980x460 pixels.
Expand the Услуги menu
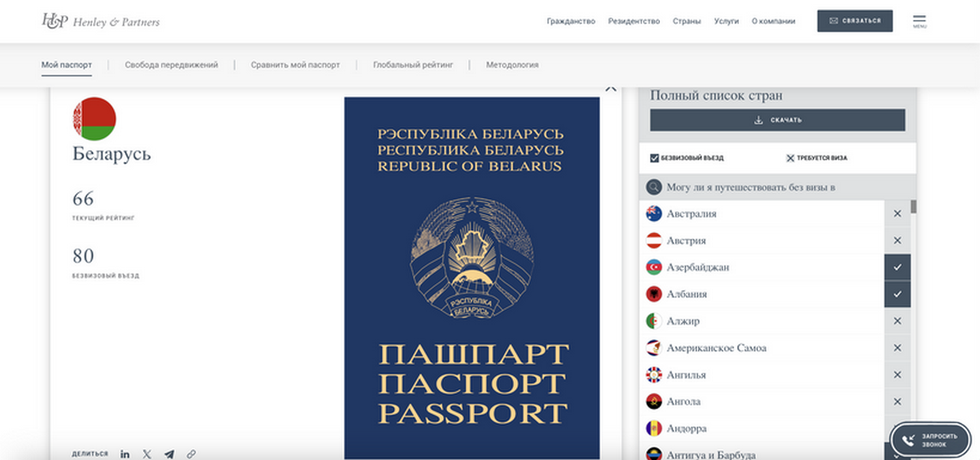(x=726, y=21)
